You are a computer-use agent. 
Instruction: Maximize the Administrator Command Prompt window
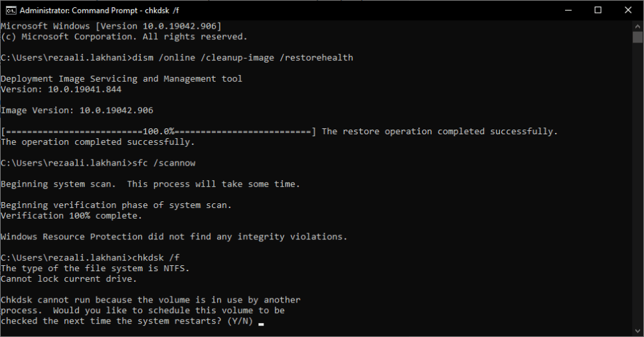click(598, 10)
